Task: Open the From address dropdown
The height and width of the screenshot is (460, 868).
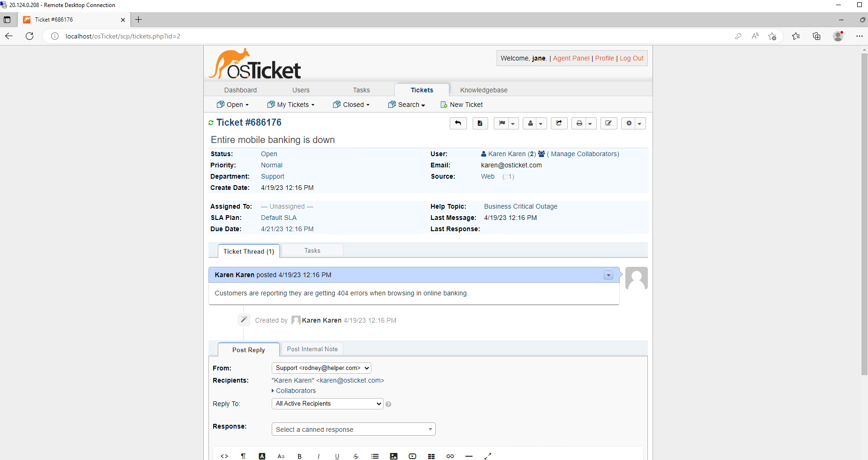Action: click(321, 368)
